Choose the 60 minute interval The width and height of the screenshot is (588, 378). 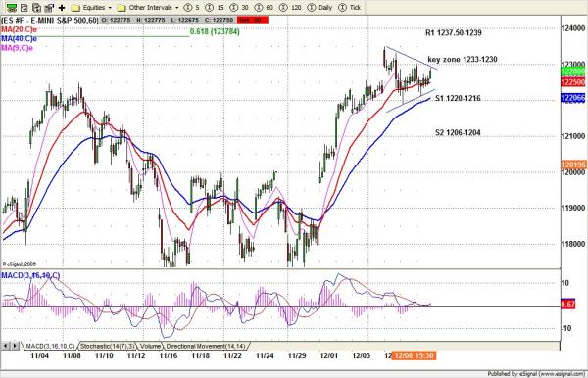[264, 8]
